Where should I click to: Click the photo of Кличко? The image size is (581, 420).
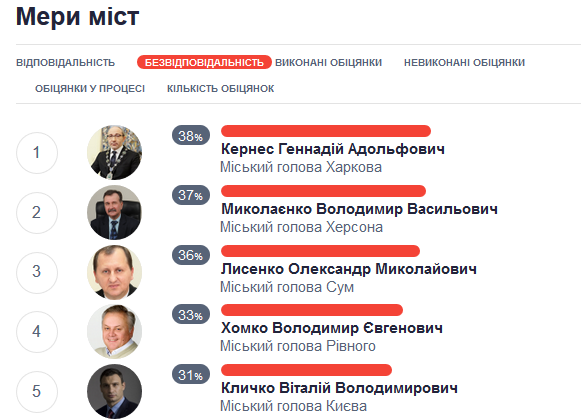[x=114, y=391]
